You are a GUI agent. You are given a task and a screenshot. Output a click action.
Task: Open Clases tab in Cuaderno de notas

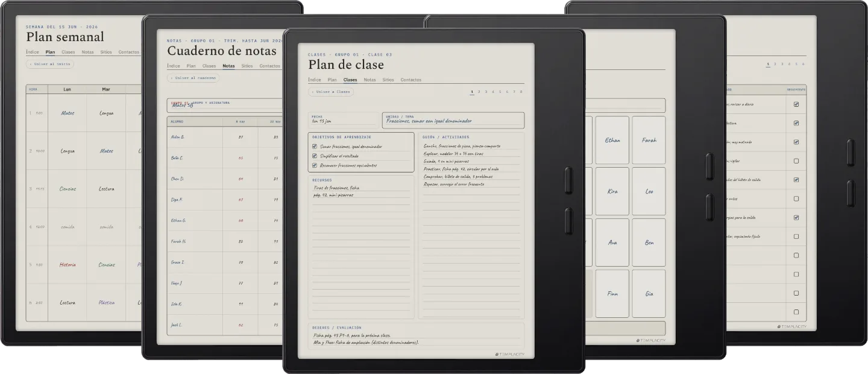tap(209, 66)
